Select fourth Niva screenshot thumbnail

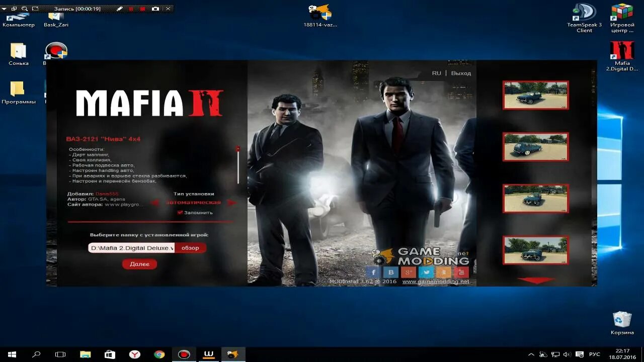point(535,250)
